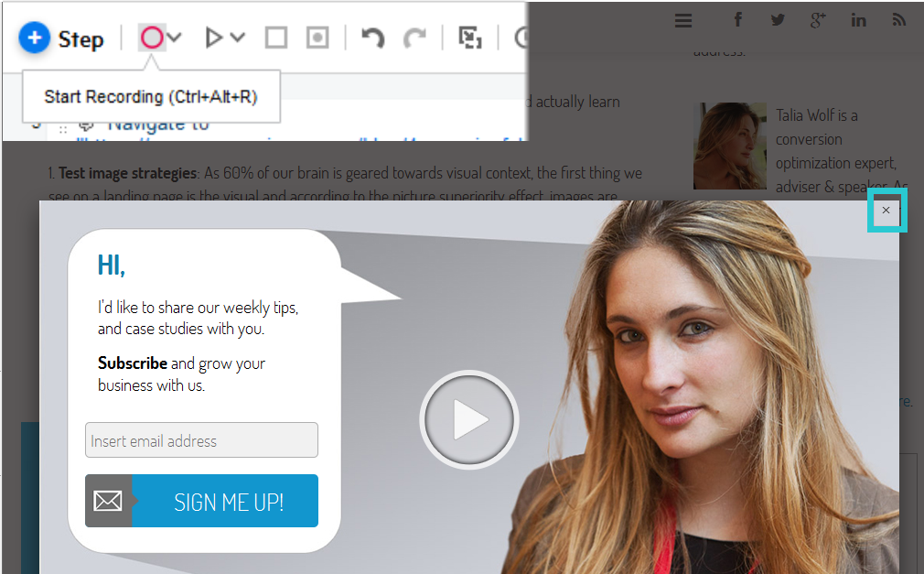Open the LinkedIn icon link

coord(859,21)
